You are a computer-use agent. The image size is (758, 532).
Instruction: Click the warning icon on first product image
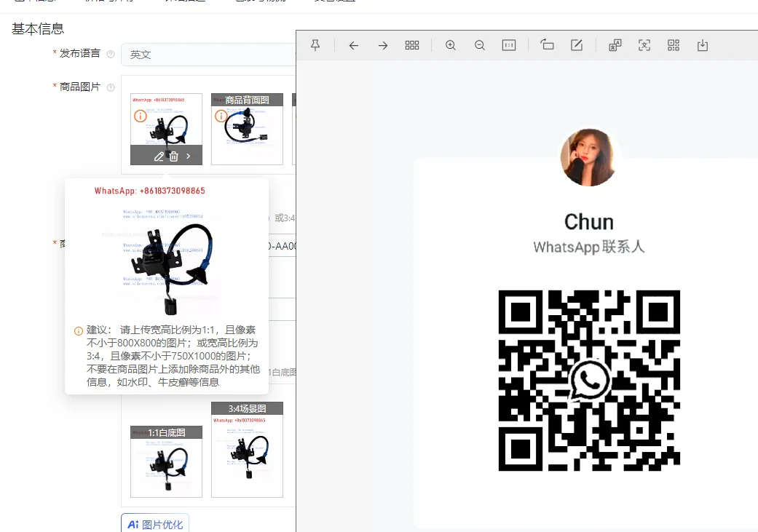(x=141, y=116)
